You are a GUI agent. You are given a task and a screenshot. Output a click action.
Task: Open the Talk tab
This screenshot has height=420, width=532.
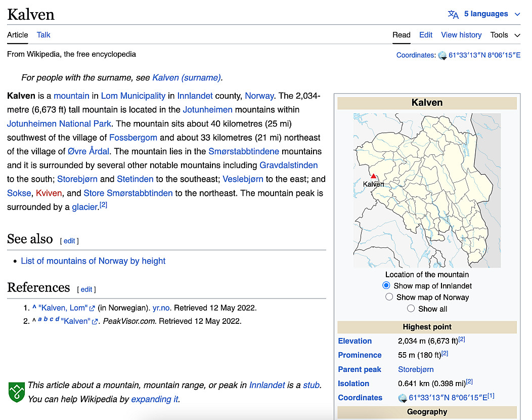pyautogui.click(x=43, y=35)
